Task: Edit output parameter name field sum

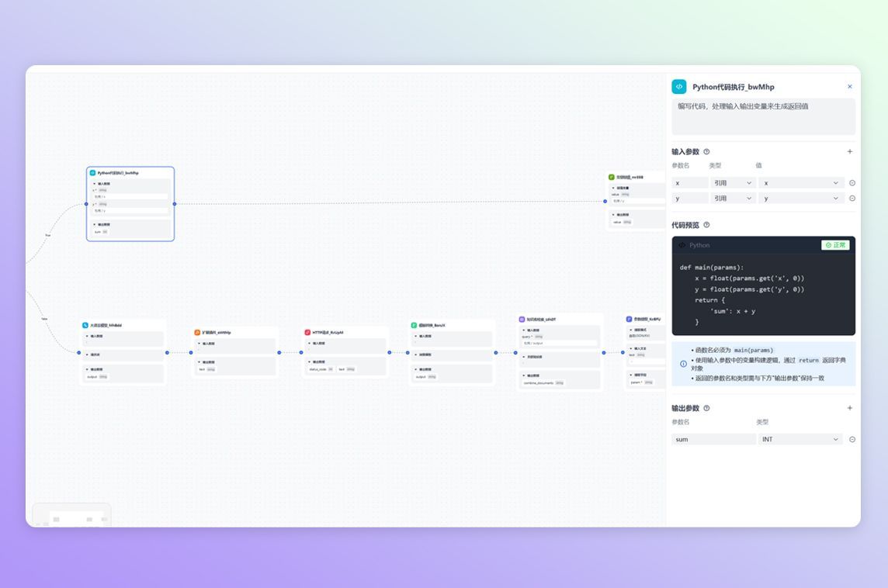Action: [713, 439]
